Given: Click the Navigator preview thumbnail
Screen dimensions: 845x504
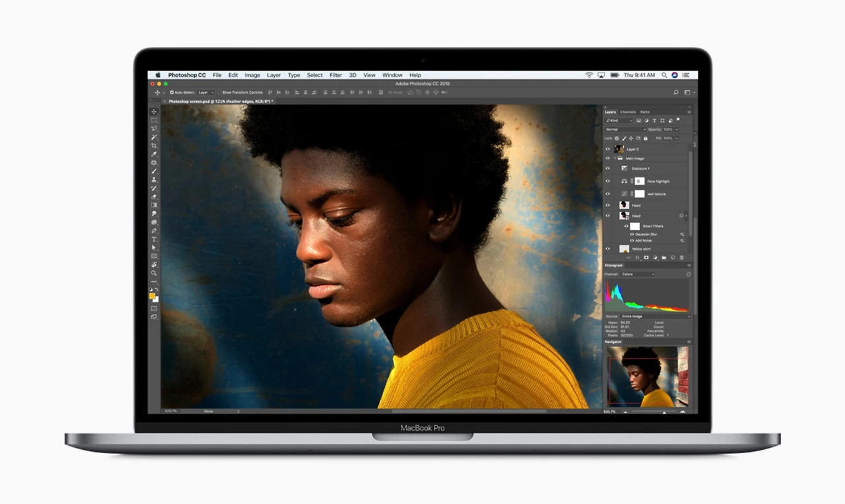Looking at the screenshot, I should tap(648, 376).
